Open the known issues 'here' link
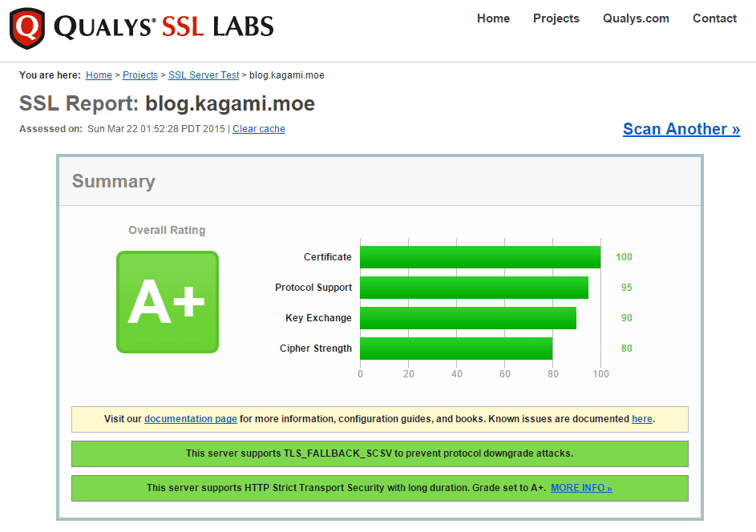The height and width of the screenshot is (532, 756). [641, 419]
